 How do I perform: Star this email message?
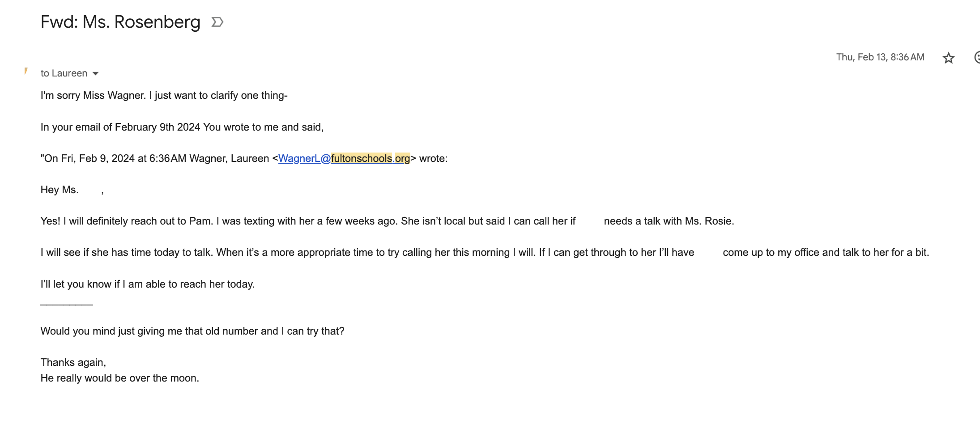pos(948,58)
